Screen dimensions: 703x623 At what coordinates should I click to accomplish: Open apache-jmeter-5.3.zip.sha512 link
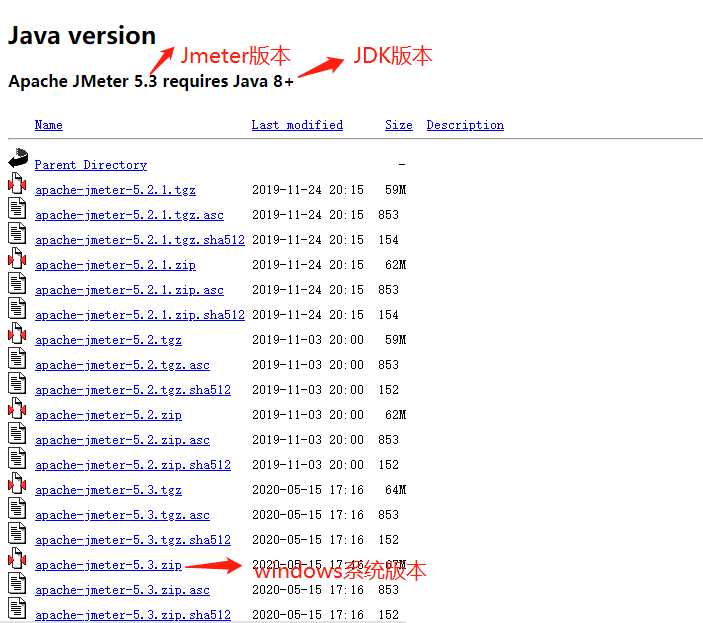133,615
